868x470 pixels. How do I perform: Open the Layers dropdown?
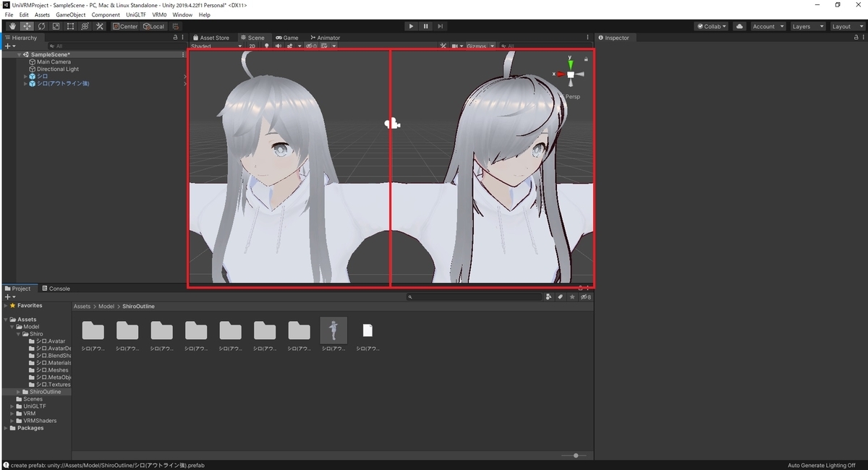click(807, 26)
